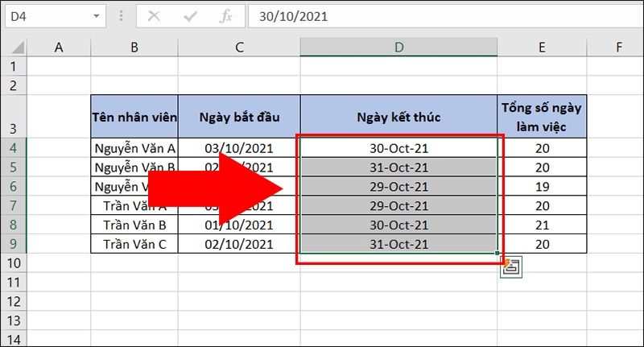Select start date cell 03/10/2021
Image resolution: width=644 pixels, height=347 pixels.
239,148
